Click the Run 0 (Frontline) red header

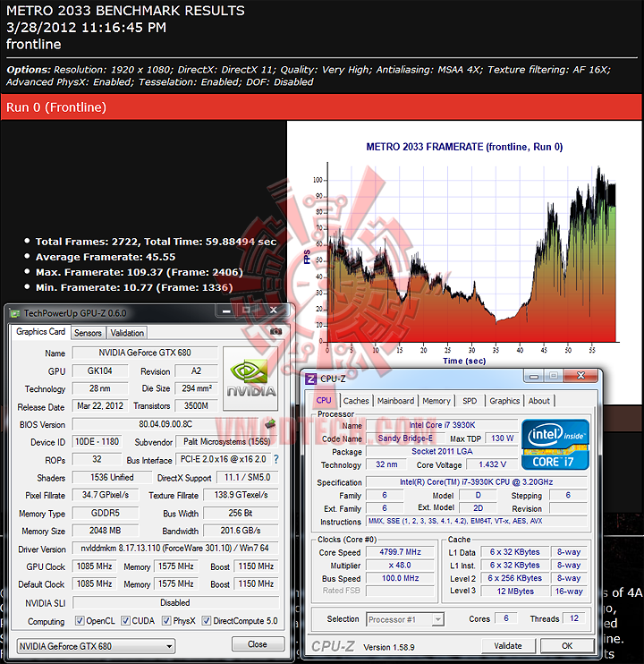pos(322,107)
